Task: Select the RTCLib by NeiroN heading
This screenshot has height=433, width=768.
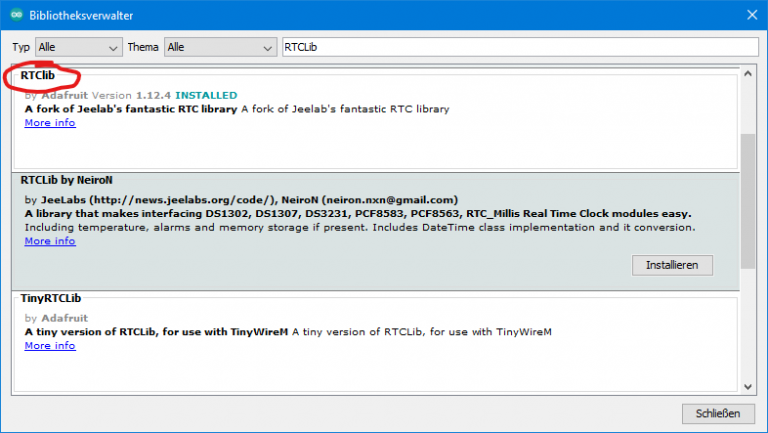Action: click(x=66, y=179)
